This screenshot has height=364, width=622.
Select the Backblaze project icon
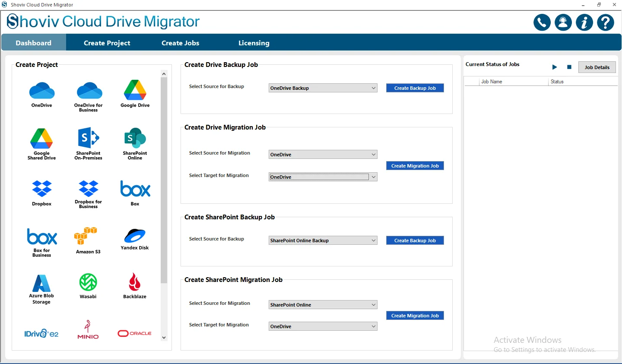coord(135,282)
